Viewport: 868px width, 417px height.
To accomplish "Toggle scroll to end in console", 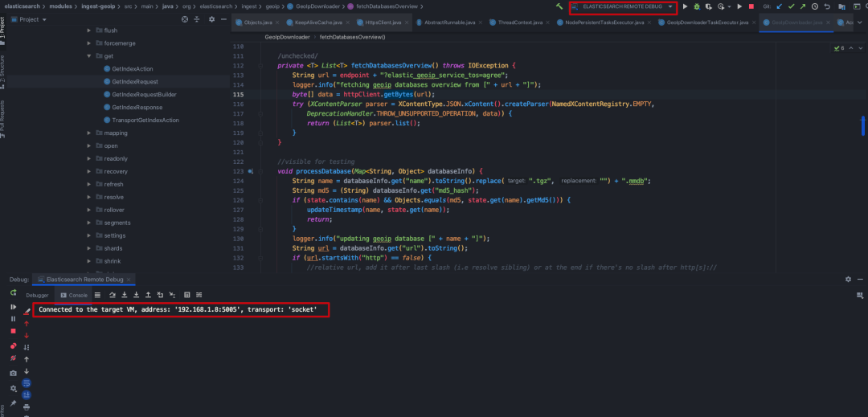I will [27, 395].
